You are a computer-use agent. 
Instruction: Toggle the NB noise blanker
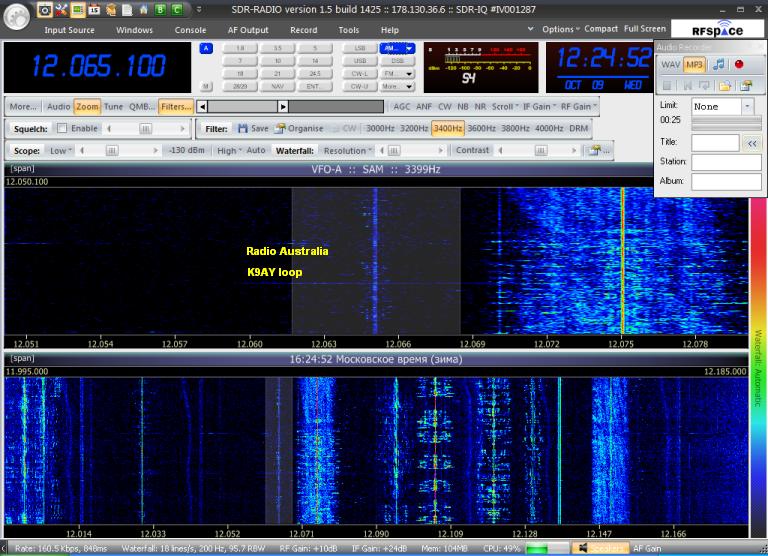463,106
